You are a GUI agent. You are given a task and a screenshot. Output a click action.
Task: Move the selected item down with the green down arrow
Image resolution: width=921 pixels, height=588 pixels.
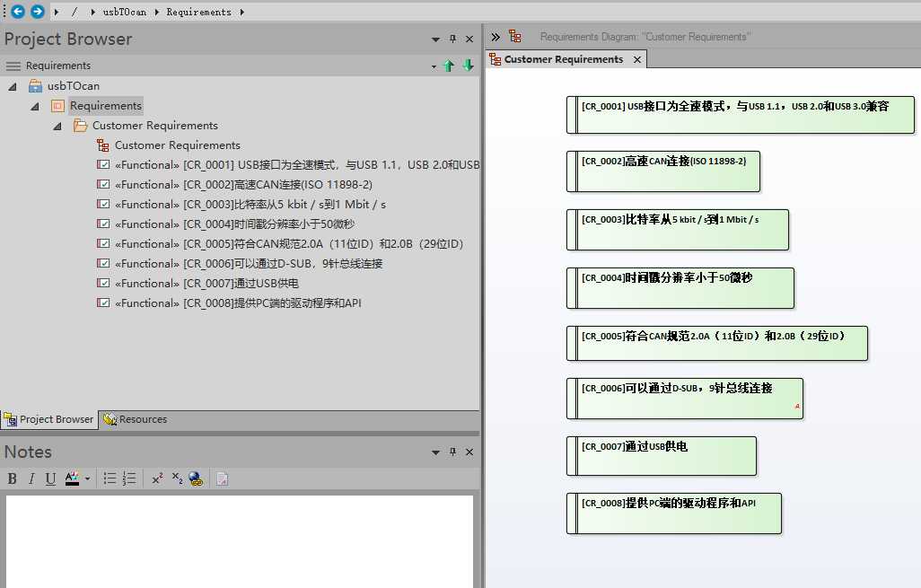[469, 66]
